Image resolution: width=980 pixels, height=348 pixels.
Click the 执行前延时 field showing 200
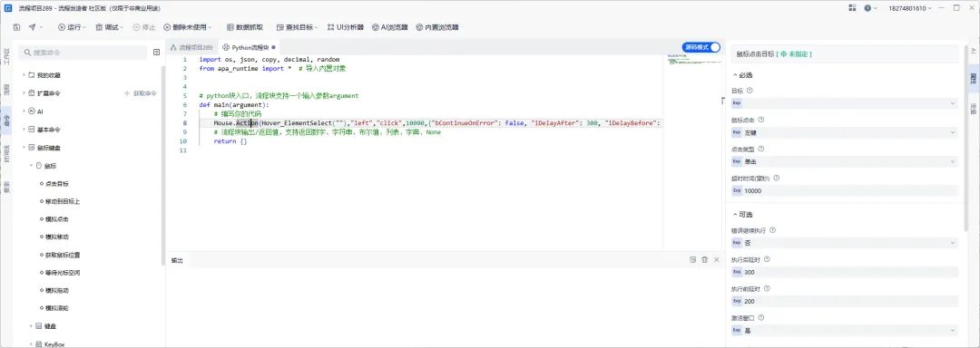coord(845,301)
